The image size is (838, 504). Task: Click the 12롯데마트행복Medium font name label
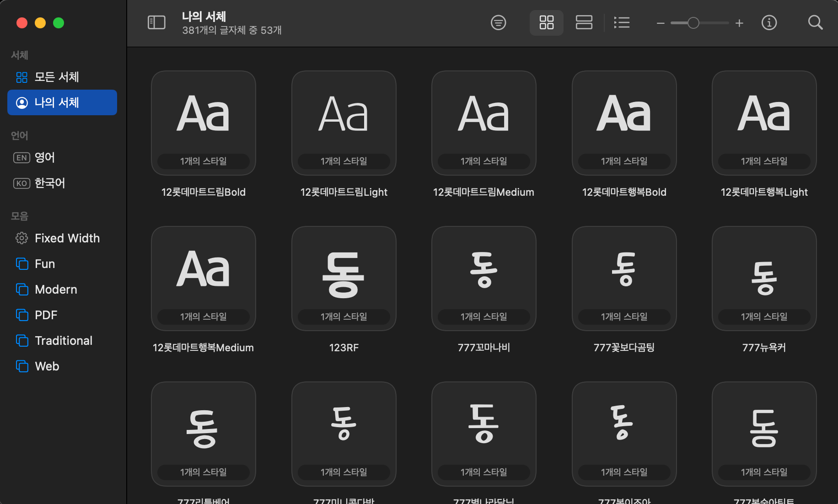coord(204,348)
